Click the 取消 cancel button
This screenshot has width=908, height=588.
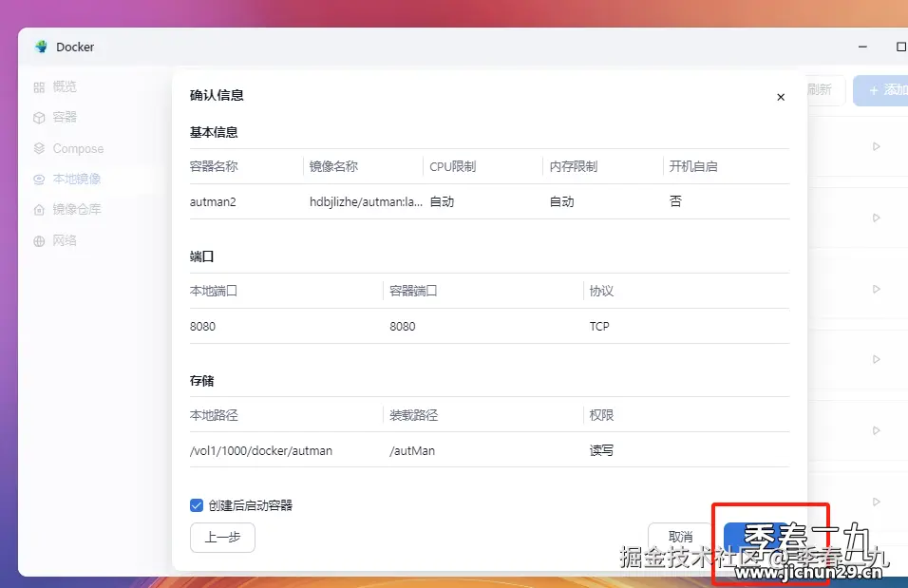680,537
